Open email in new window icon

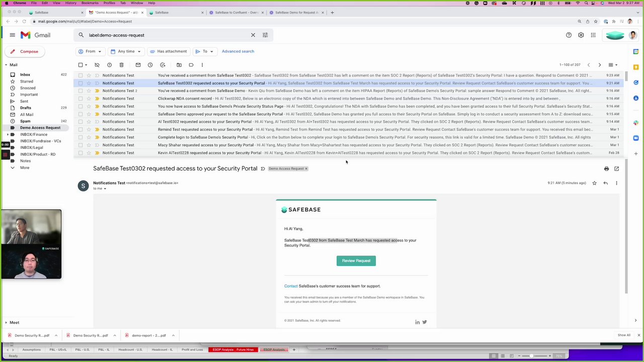click(616, 169)
